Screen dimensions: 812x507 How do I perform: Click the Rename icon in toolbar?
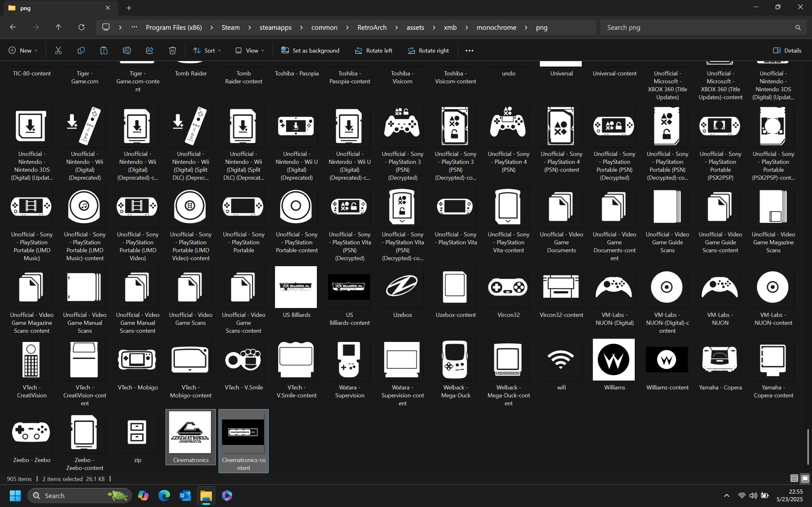[x=127, y=51]
